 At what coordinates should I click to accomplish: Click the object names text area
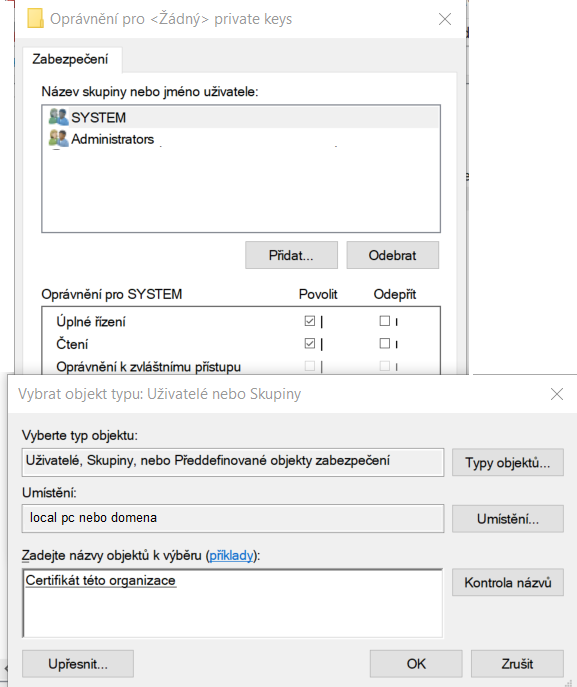point(233,603)
